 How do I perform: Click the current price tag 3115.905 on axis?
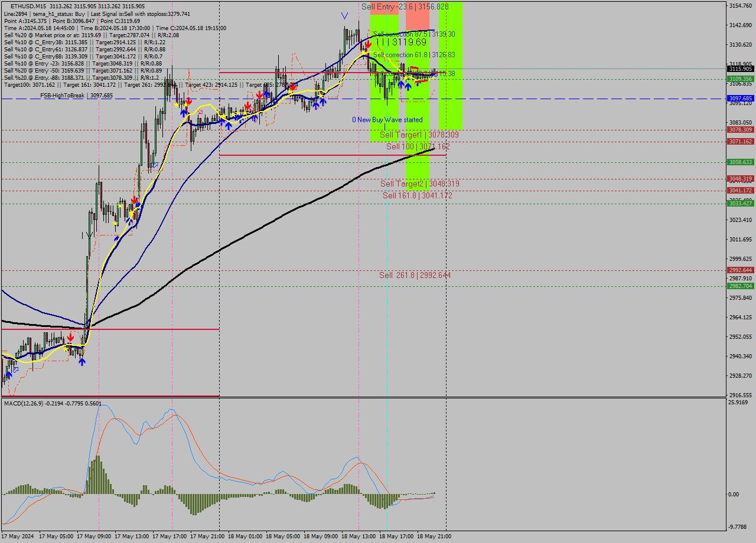740,69
